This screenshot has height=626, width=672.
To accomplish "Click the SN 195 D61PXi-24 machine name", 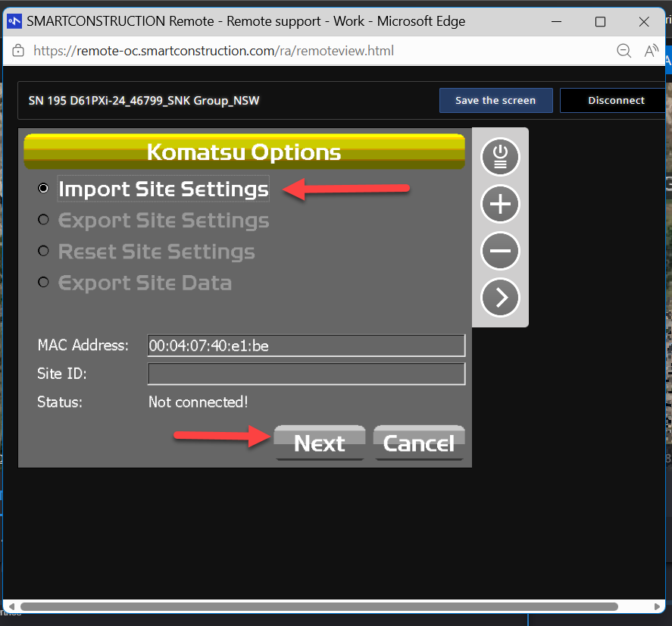I will click(x=144, y=101).
